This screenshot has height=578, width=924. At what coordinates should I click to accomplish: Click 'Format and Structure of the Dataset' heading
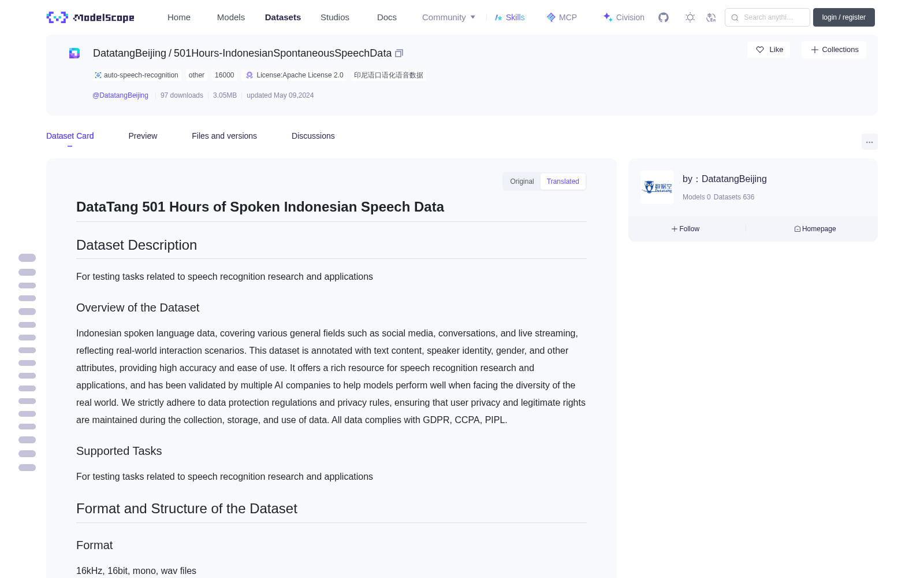point(187,509)
